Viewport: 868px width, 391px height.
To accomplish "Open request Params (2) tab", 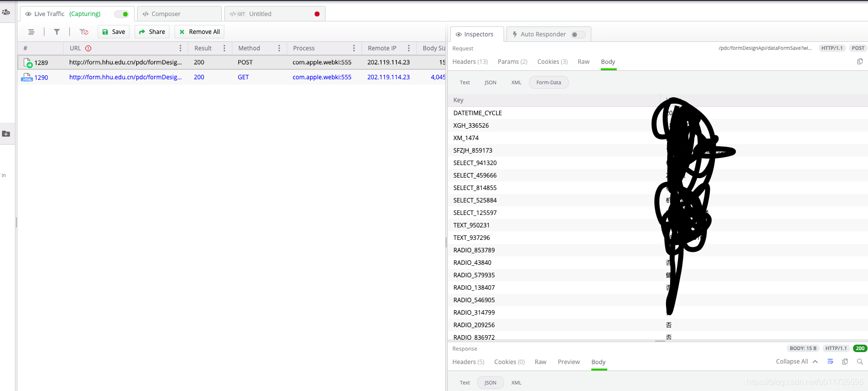I will [x=513, y=62].
